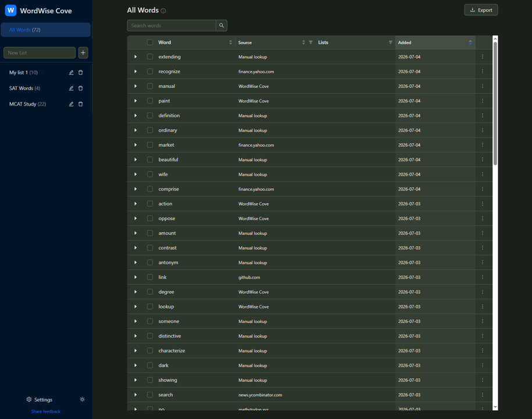Viewport: 532px width, 419px height.
Task: Expand the paint row details
Action: tap(135, 101)
